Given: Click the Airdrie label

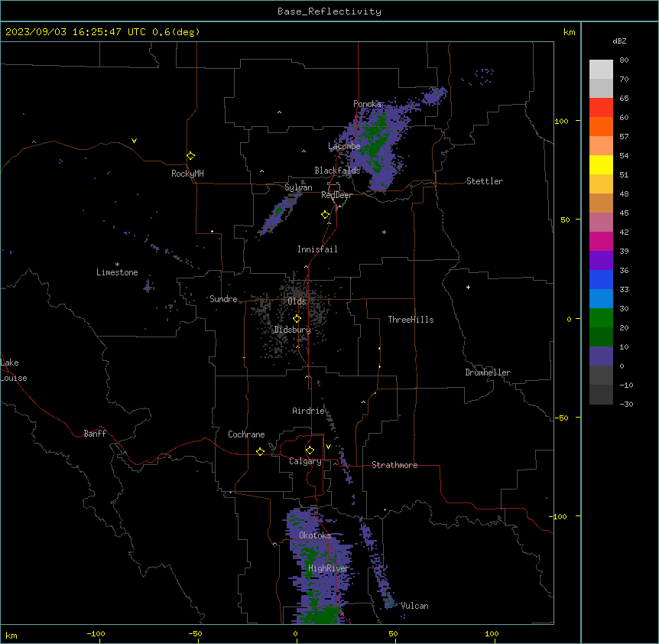Looking at the screenshot, I should point(309,411).
